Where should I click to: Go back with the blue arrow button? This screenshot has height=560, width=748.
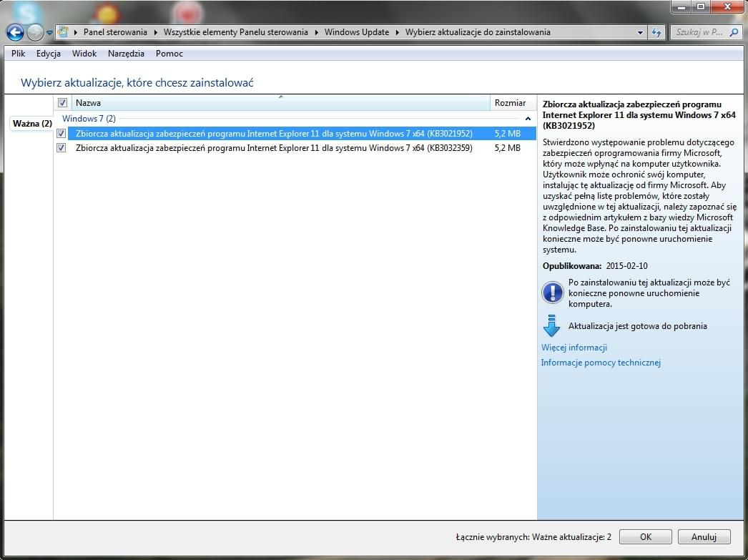[15, 32]
